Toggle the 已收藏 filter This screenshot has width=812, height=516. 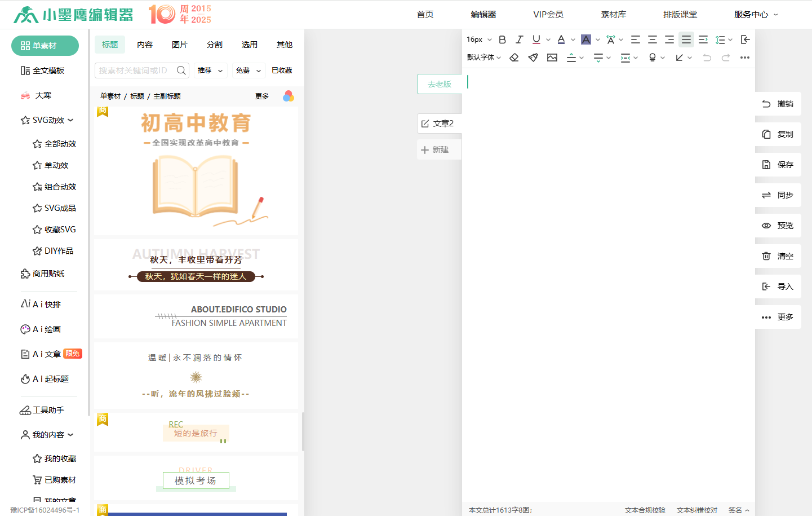[281, 70]
